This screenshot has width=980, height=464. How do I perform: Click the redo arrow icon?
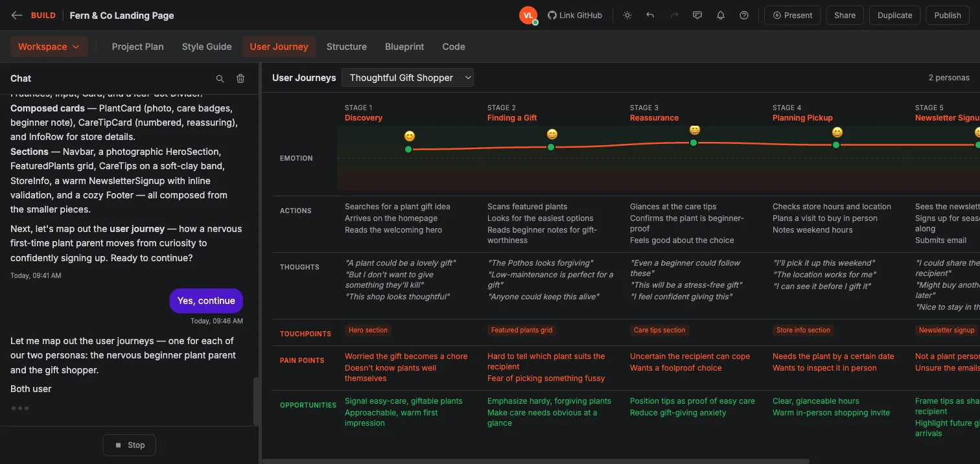pyautogui.click(x=674, y=16)
